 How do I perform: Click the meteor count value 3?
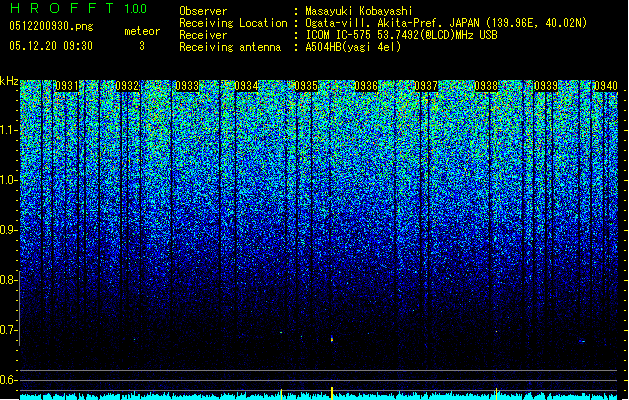pos(142,46)
